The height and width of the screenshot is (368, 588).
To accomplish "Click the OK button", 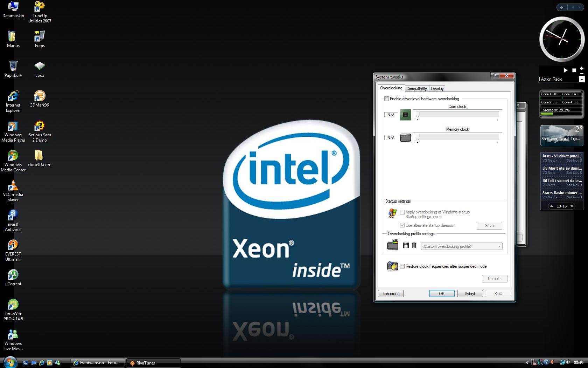I will 442,294.
